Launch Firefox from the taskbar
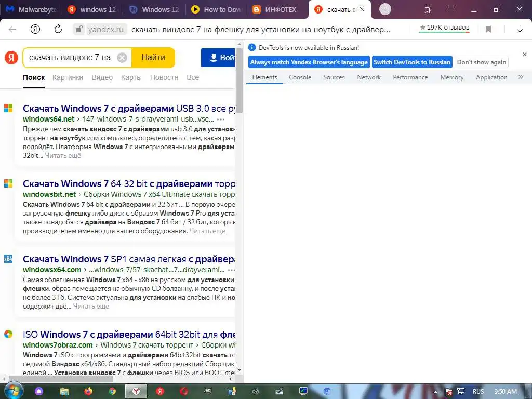The height and width of the screenshot is (399, 532). tap(88, 391)
